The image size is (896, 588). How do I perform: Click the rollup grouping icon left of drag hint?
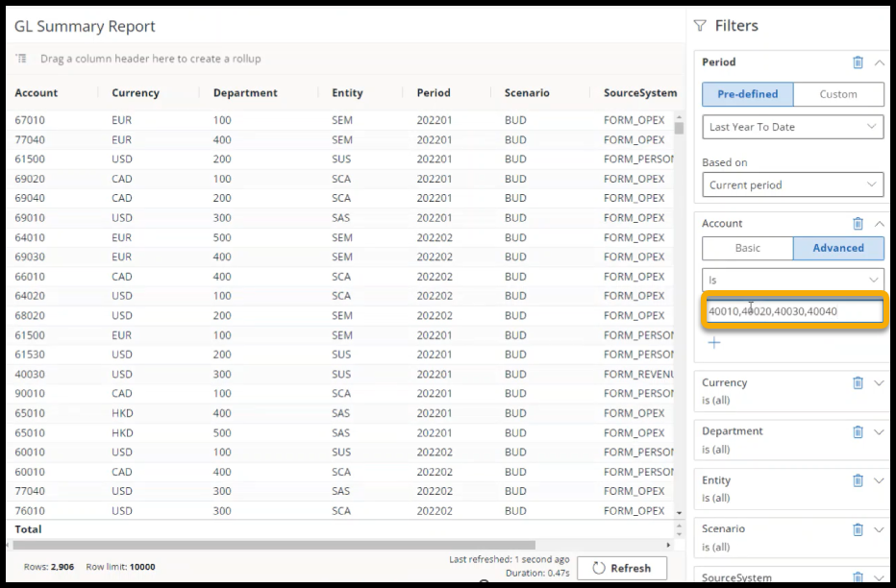(22, 59)
